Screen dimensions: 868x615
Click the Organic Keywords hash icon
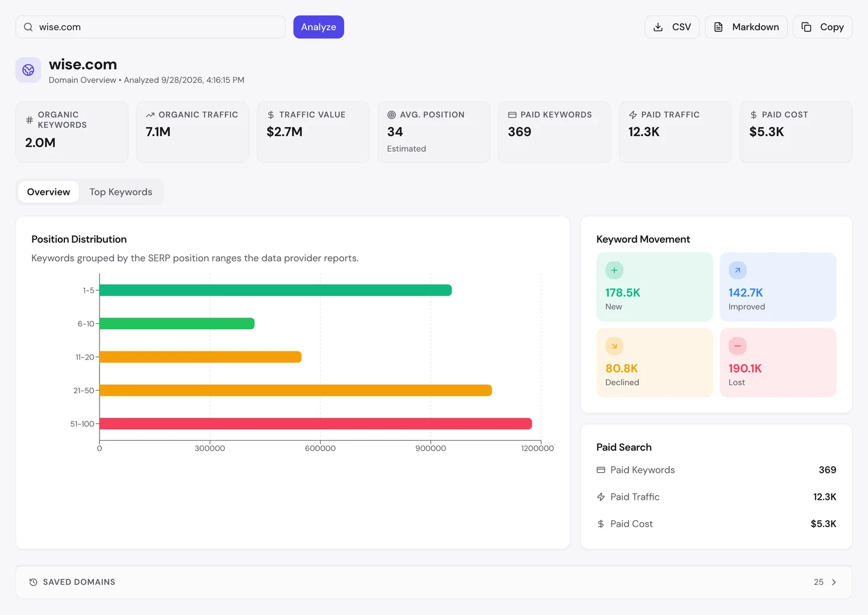point(30,120)
